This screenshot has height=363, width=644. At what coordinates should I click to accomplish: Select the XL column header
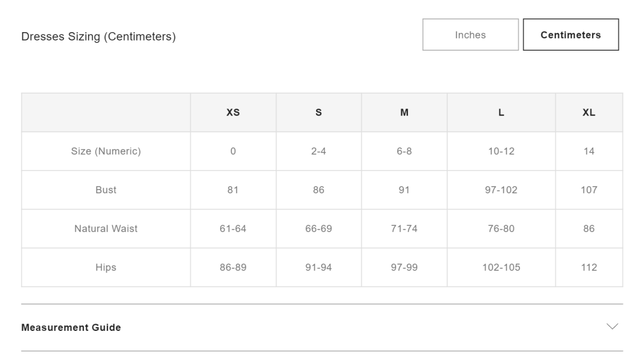point(589,113)
